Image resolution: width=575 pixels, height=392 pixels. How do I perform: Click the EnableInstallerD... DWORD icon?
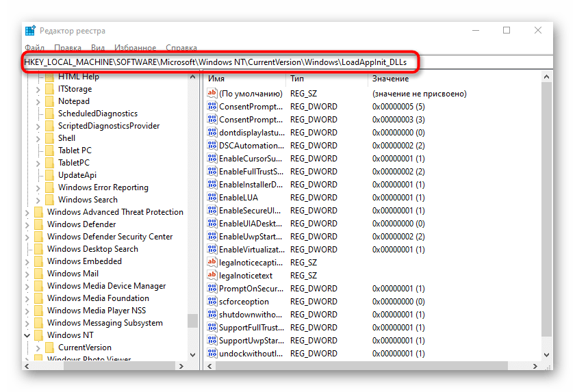tap(212, 184)
